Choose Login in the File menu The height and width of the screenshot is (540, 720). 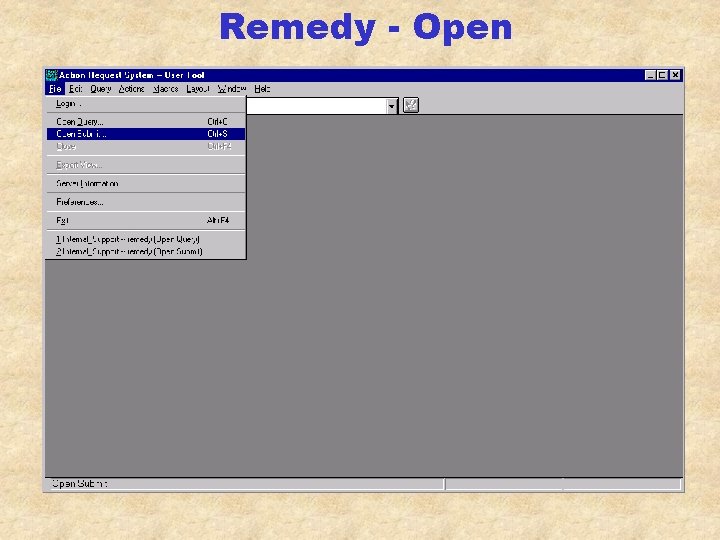tap(146, 104)
